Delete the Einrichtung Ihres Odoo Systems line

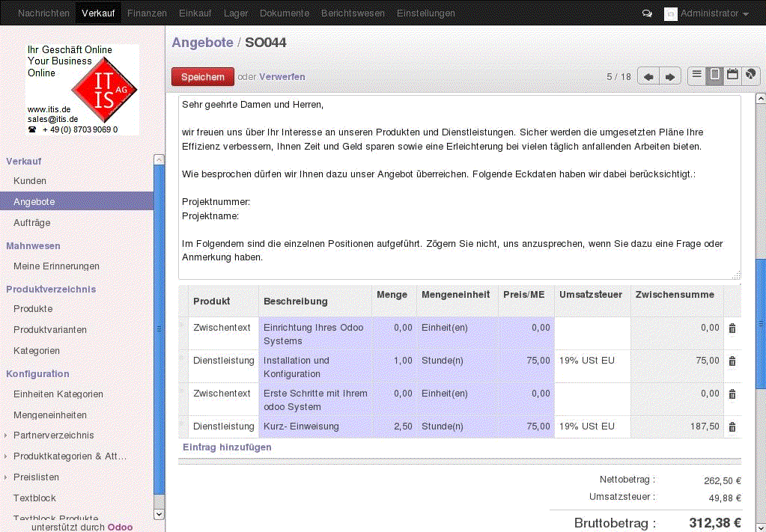click(732, 328)
